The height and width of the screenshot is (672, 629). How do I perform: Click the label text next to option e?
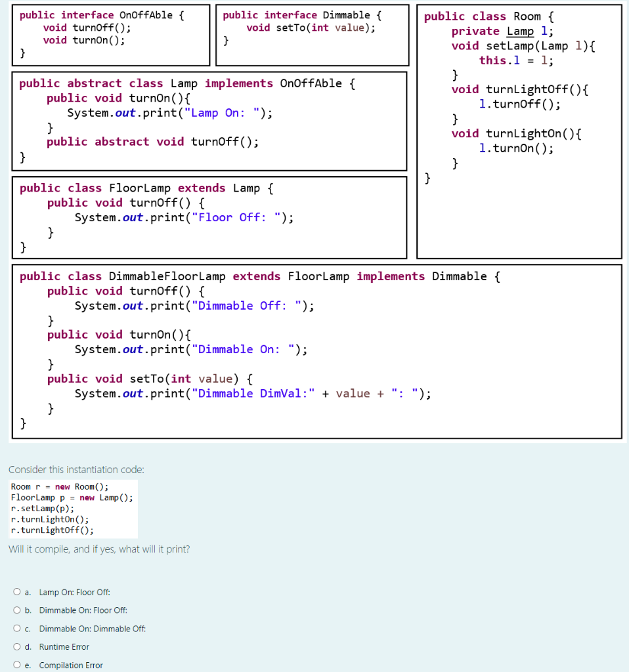click(70, 665)
